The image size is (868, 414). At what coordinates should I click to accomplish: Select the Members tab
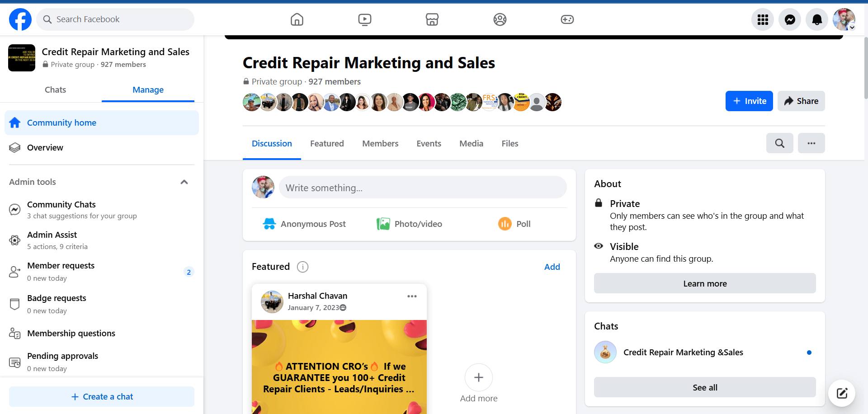point(380,144)
